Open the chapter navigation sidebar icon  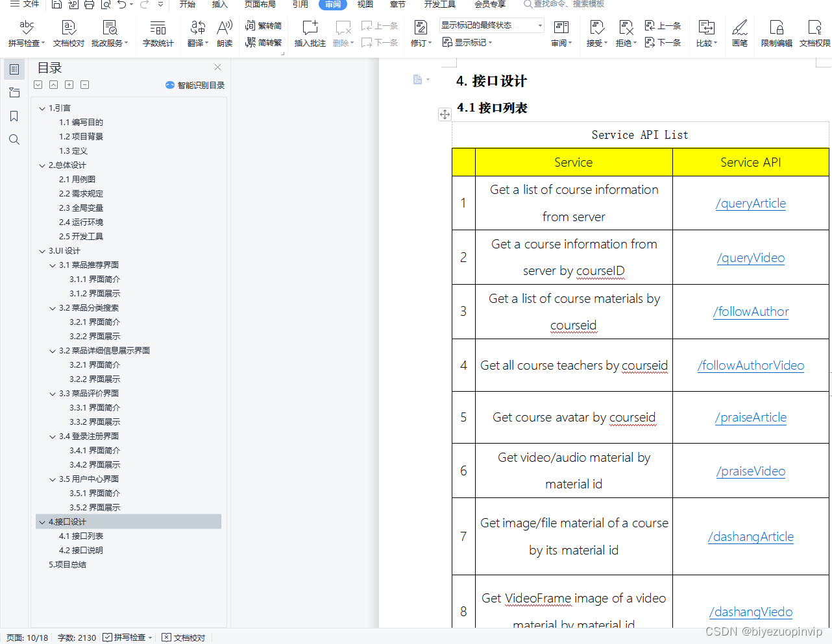[14, 93]
